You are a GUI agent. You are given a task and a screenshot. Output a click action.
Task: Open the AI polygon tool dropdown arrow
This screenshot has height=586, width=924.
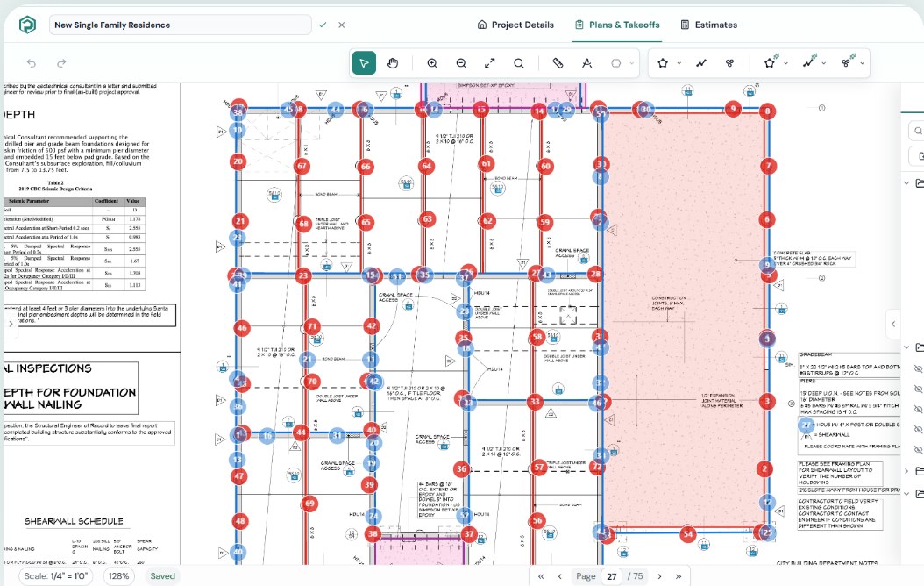785,63
